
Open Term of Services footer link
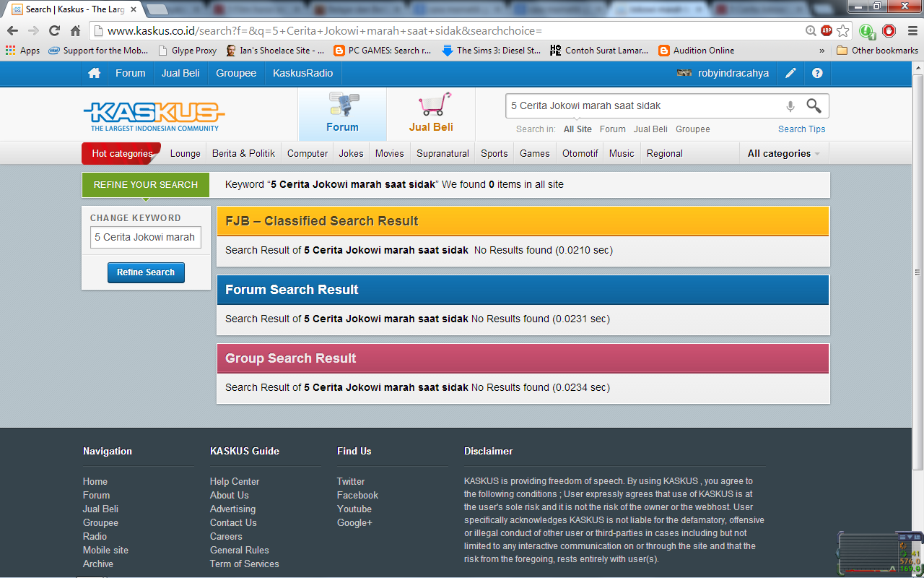pyautogui.click(x=245, y=564)
